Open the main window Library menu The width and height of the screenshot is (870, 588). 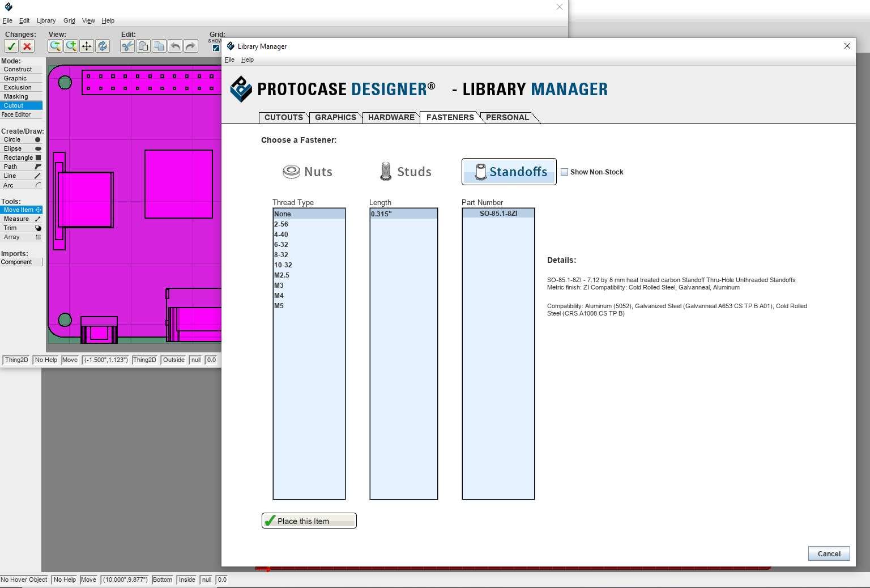[46, 20]
